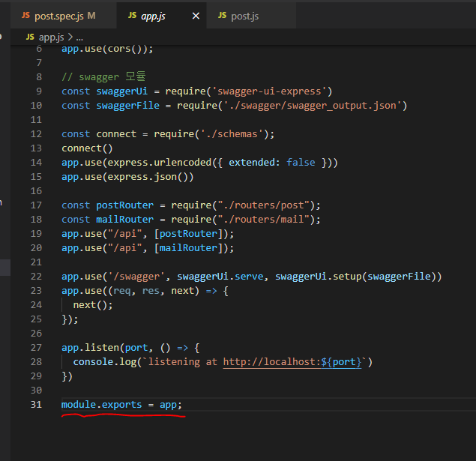Click 'swagger-ui-express' string on line 9

click(269, 91)
